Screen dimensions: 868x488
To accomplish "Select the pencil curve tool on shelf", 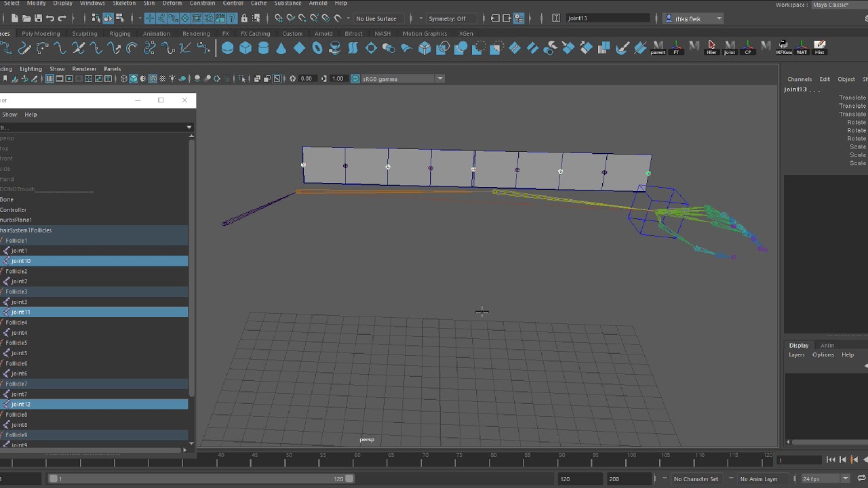I will tap(24, 48).
